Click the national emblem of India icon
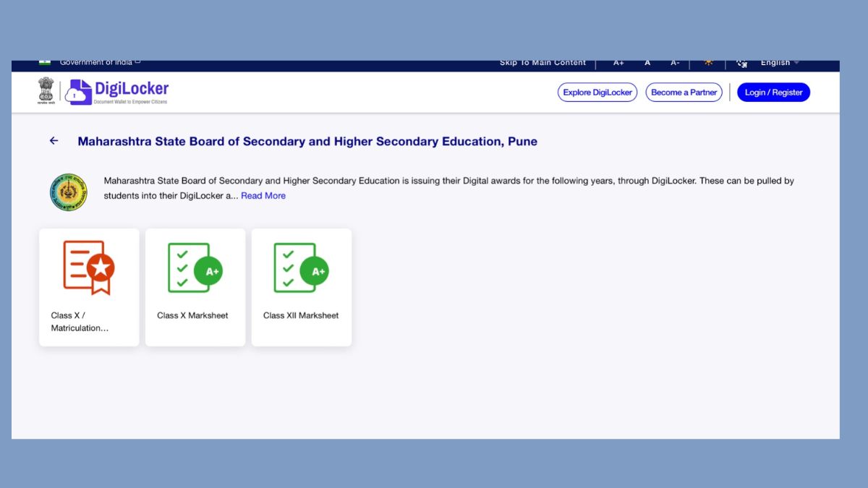The image size is (868, 488). [x=46, y=91]
